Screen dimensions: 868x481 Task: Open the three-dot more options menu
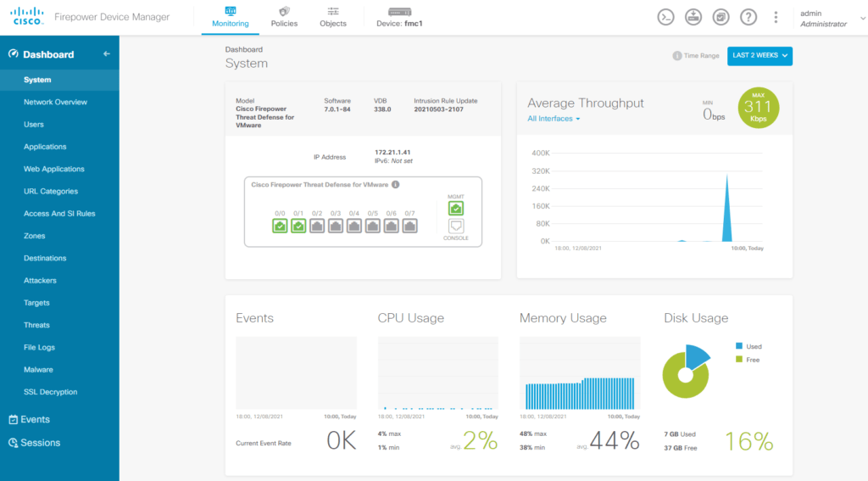click(x=776, y=17)
